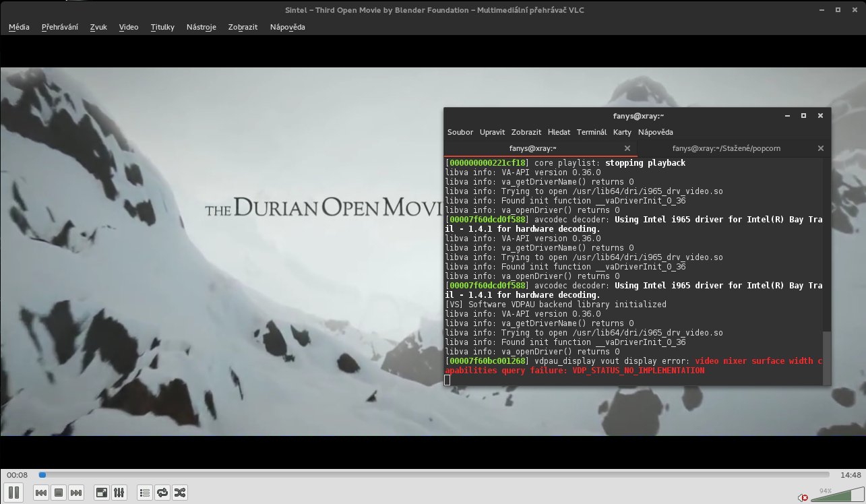
Task: Open terminal's Soubor menu
Action: [460, 132]
